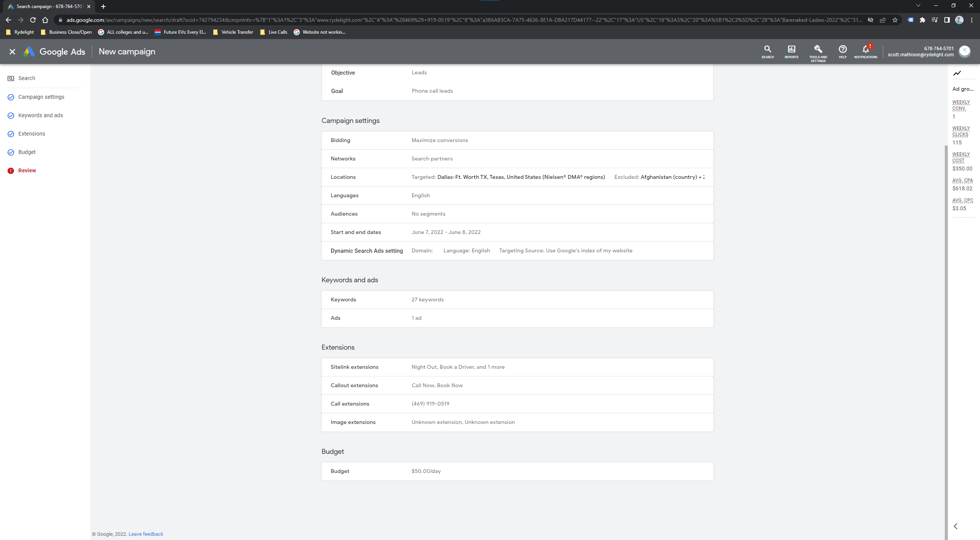Open Tools and Settings wrench icon
980x540 pixels.
[x=818, y=49]
